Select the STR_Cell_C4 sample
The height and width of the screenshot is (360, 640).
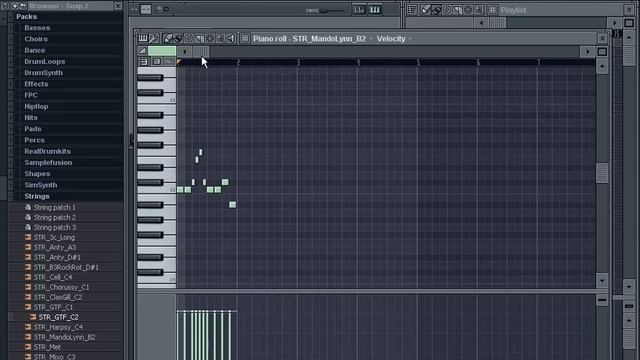(53, 277)
